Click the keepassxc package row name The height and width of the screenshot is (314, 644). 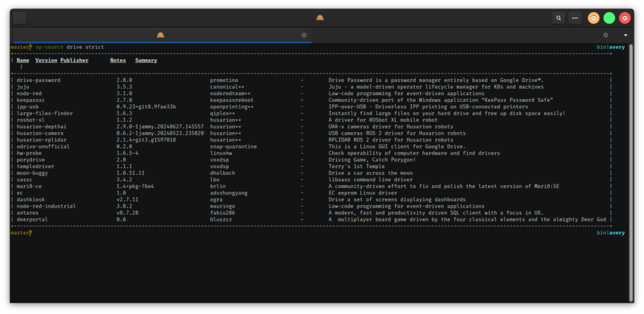coord(31,100)
